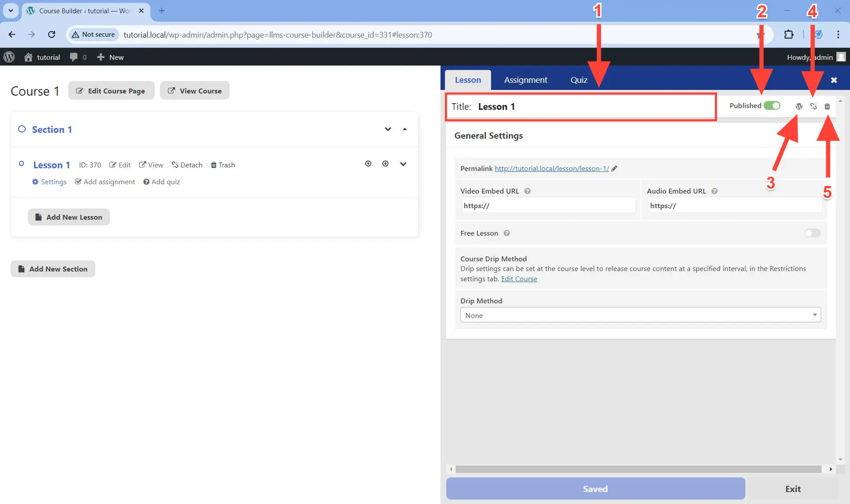Image resolution: width=850 pixels, height=504 pixels.
Task: Click the detach lesson icon in panel header
Action: (x=813, y=106)
